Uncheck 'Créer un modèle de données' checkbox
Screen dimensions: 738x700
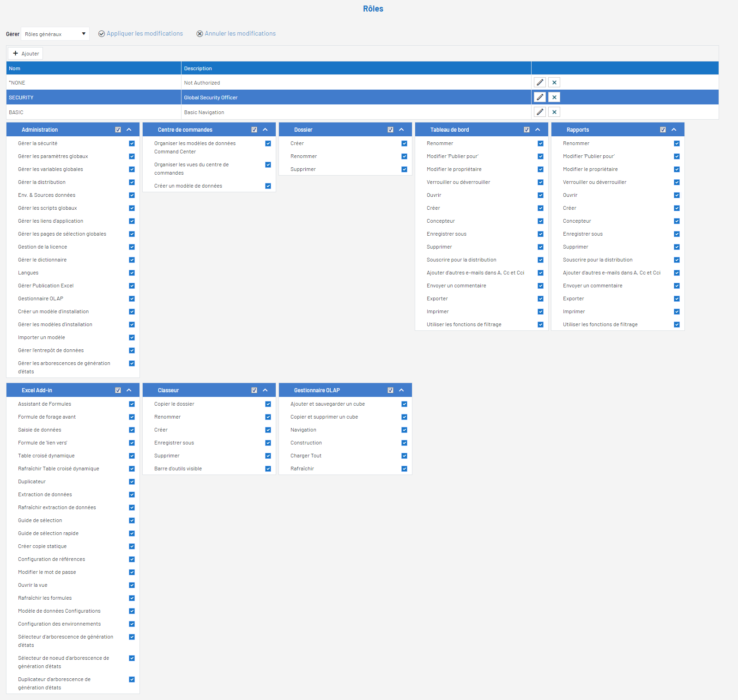[x=268, y=186]
